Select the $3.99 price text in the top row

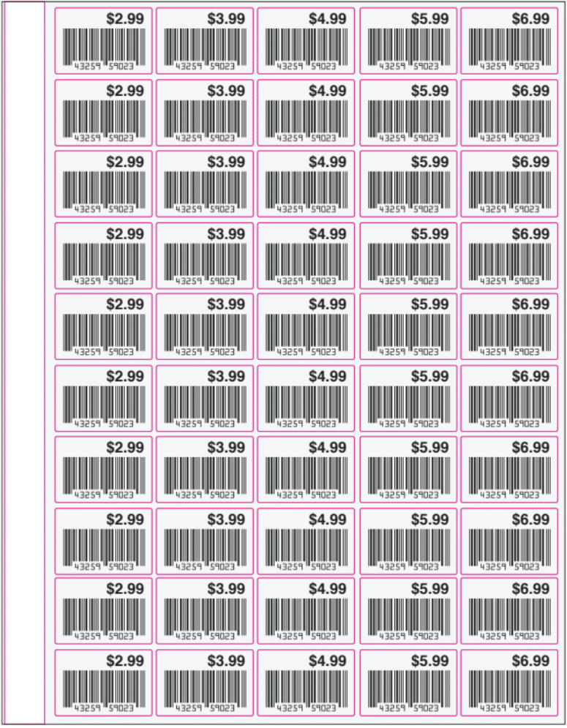(x=227, y=19)
